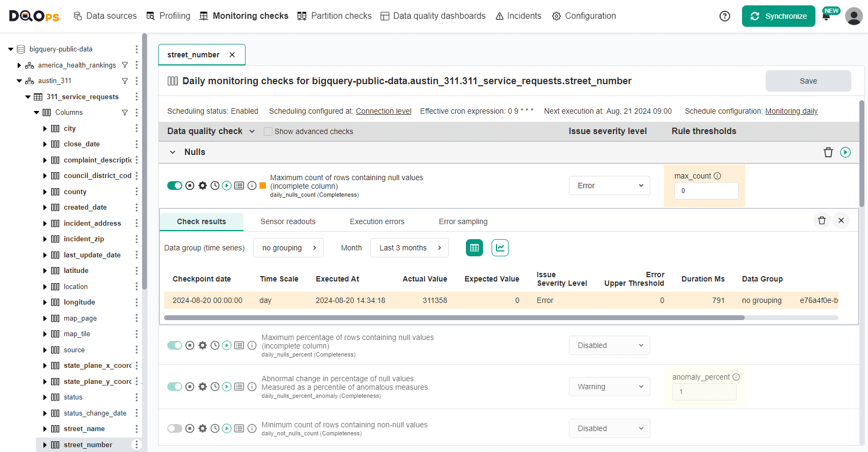The height and width of the screenshot is (452, 868).
Task: Run the daily_nulls_count check
Action: [x=227, y=186]
